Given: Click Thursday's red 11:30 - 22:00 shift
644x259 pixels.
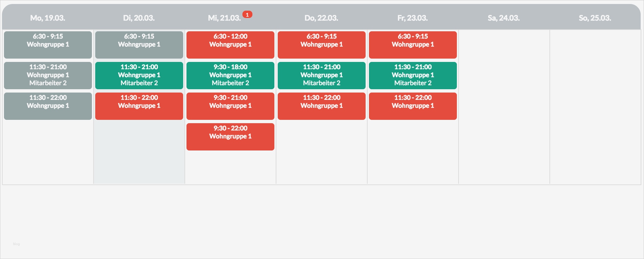Looking at the screenshot, I should click(322, 106).
